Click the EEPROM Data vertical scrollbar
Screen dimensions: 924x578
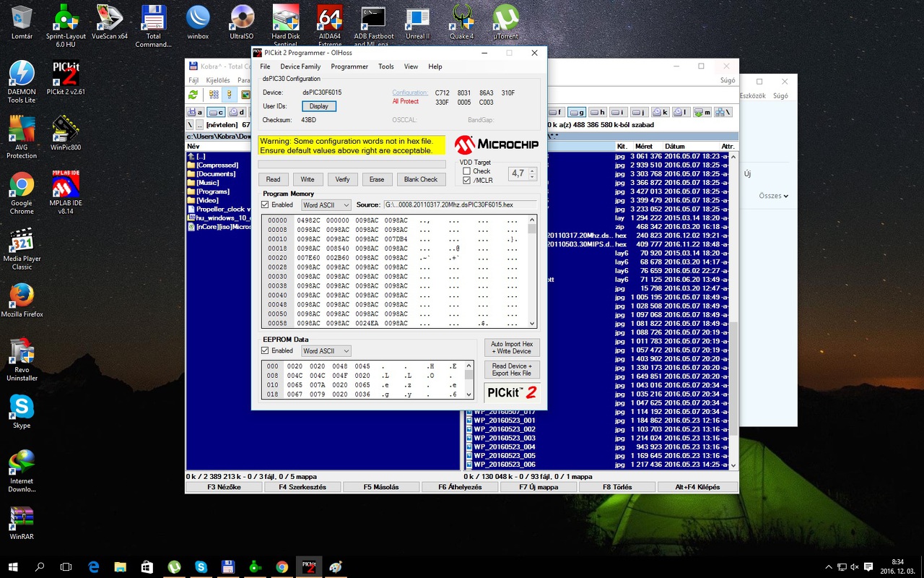469,380
